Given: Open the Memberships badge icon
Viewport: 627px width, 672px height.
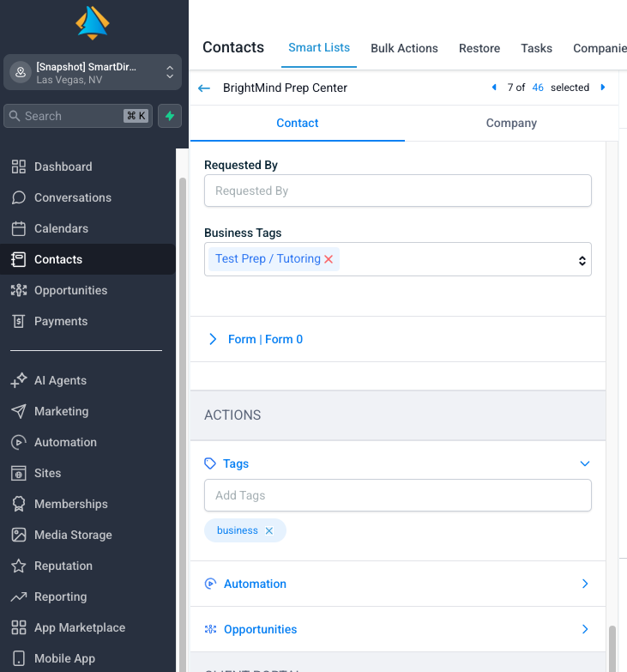Looking at the screenshot, I should [18, 504].
